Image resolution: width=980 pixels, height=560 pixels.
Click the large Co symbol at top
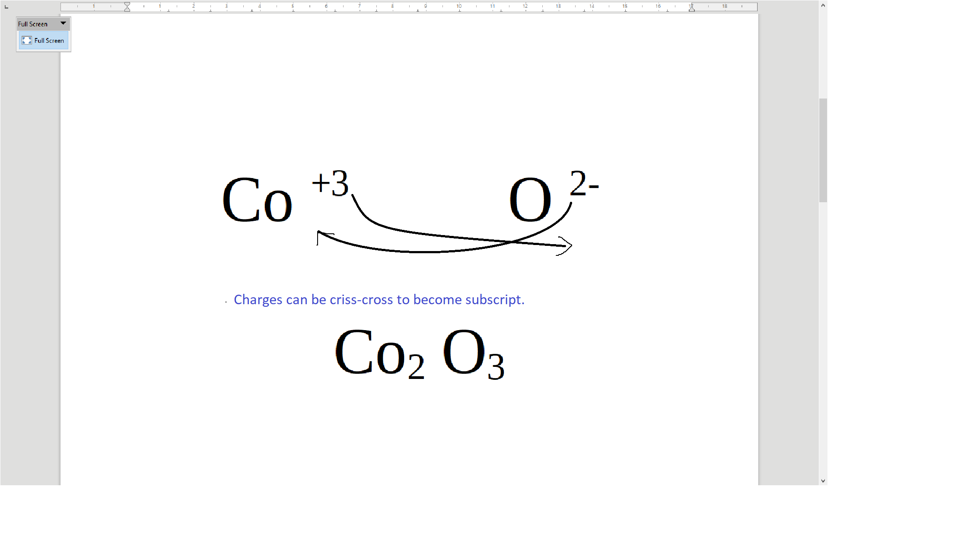coord(257,200)
